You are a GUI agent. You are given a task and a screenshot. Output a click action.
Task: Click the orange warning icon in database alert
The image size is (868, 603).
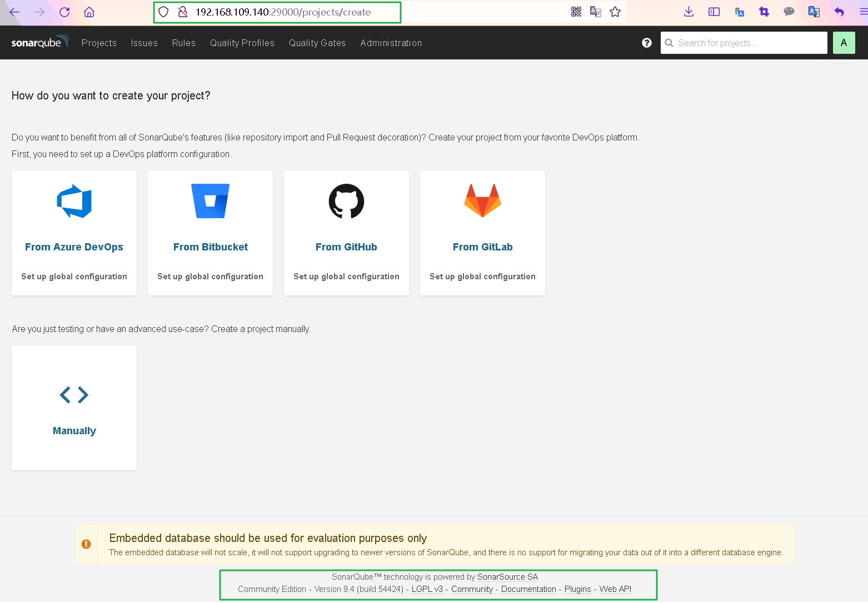pyautogui.click(x=86, y=544)
